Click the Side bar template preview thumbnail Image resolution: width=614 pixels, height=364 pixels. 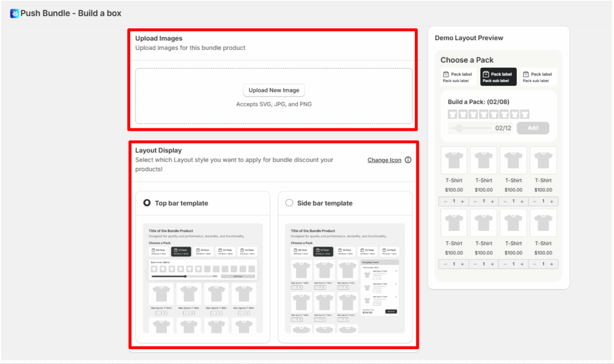[x=345, y=278]
